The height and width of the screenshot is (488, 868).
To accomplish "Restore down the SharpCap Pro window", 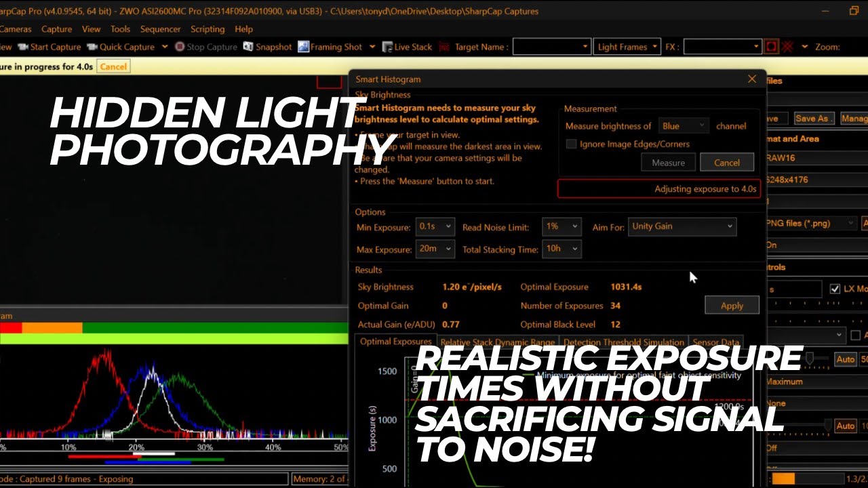I will pos(854,11).
